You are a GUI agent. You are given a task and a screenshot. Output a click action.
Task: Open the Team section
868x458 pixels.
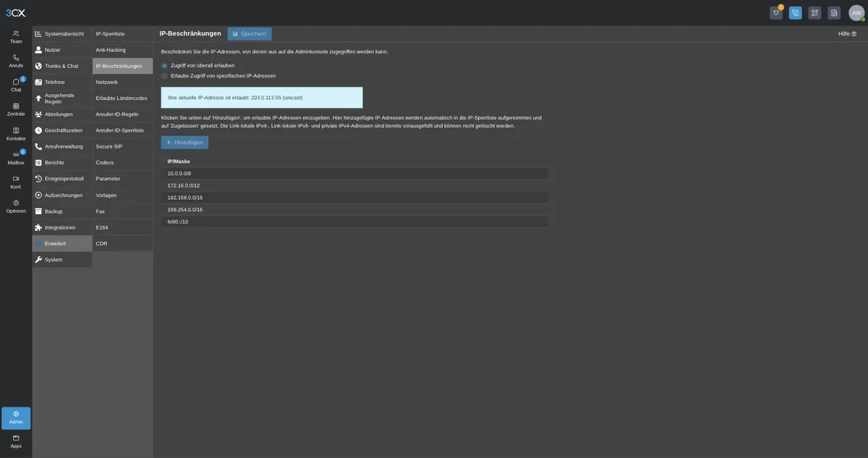pos(16,37)
